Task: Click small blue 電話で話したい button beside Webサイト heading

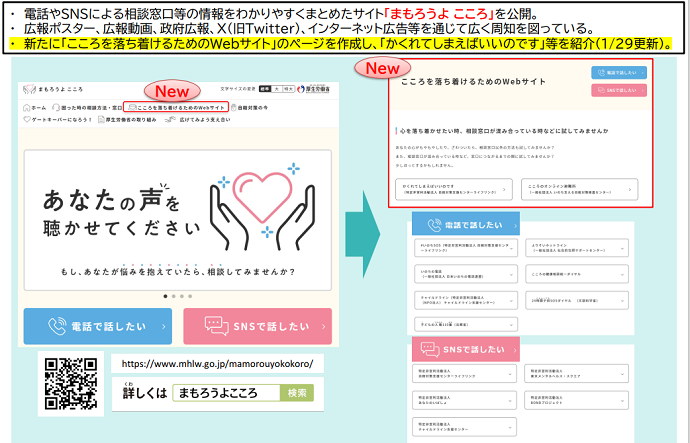Action: pyautogui.click(x=619, y=73)
